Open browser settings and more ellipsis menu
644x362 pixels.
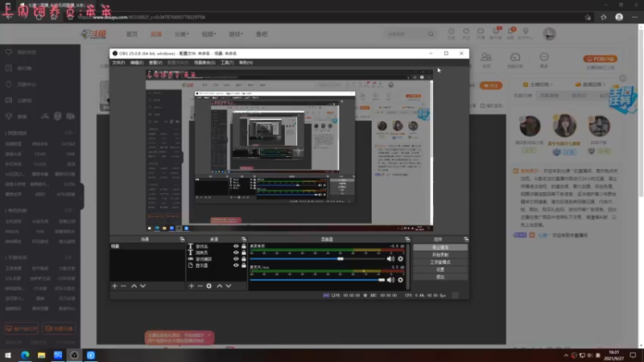tap(634, 17)
